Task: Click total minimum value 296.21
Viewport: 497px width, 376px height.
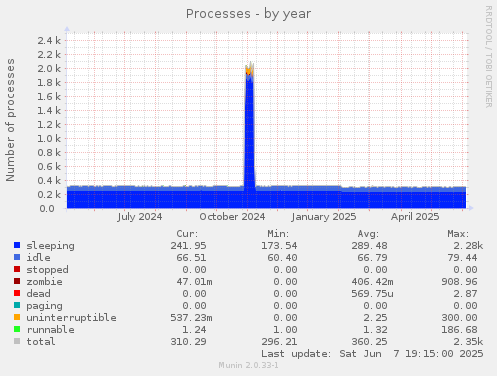Action: [x=279, y=342]
